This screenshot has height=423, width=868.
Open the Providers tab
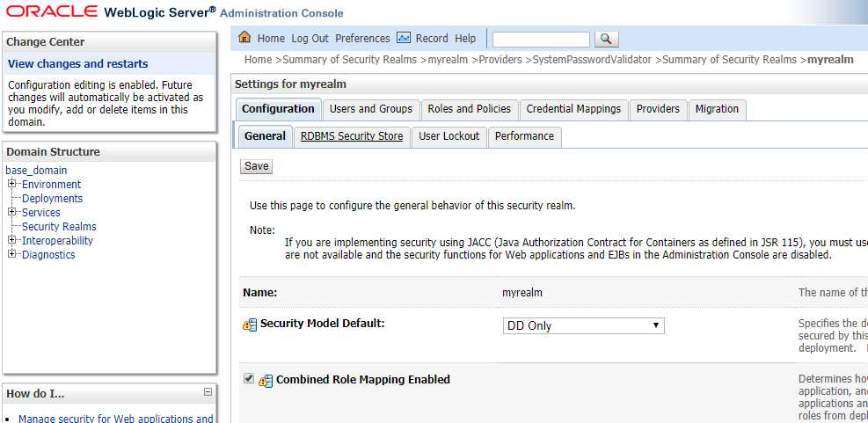tap(658, 109)
